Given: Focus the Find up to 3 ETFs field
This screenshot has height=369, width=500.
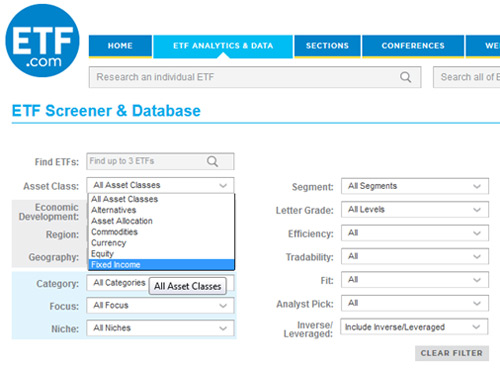Looking at the screenshot, I should click(160, 161).
